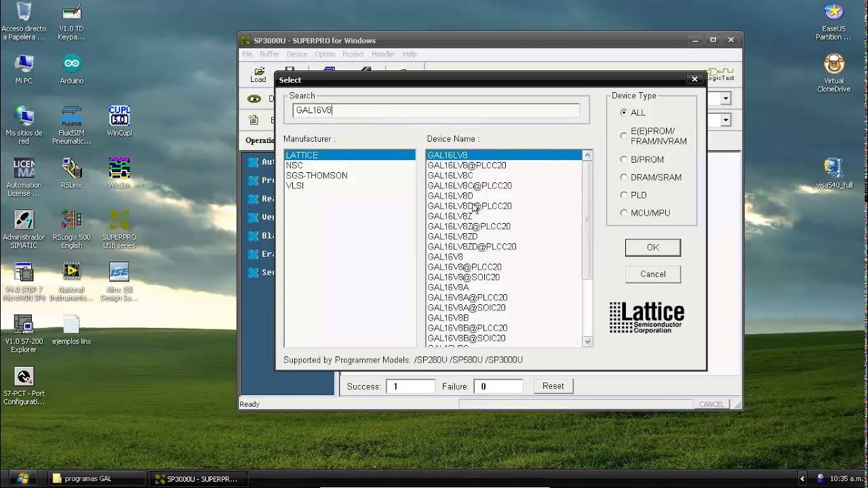The height and width of the screenshot is (488, 868).
Task: Open the dropdown arrow on the eye-icon row
Action: [726, 99]
